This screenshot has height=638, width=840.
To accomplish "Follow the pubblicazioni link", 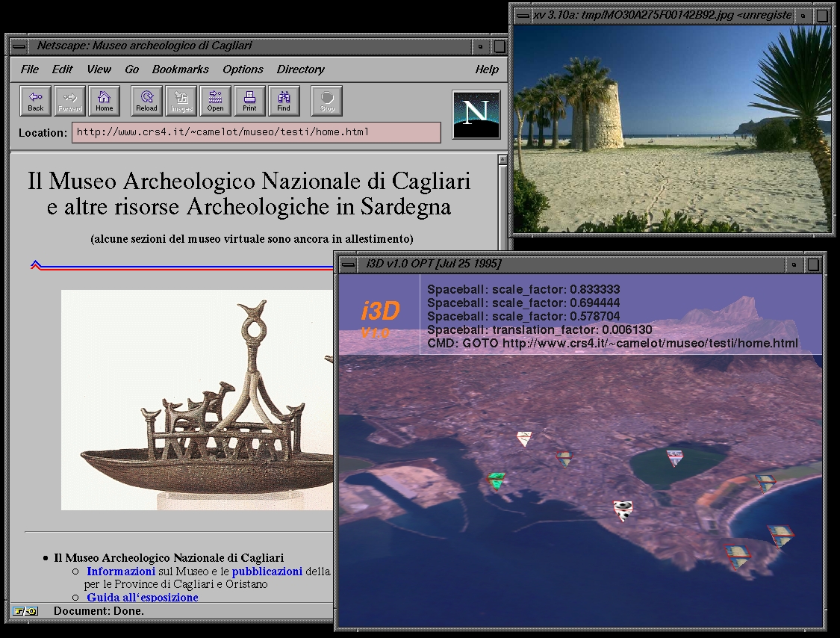I will tap(267, 572).
